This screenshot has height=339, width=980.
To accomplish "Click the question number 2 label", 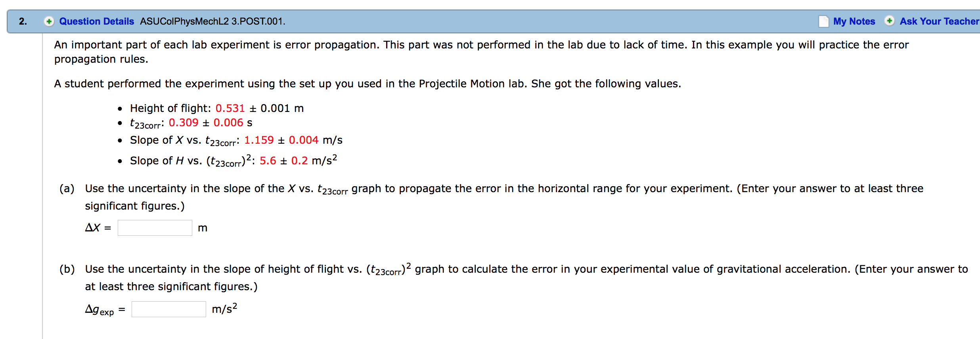I will point(23,21).
